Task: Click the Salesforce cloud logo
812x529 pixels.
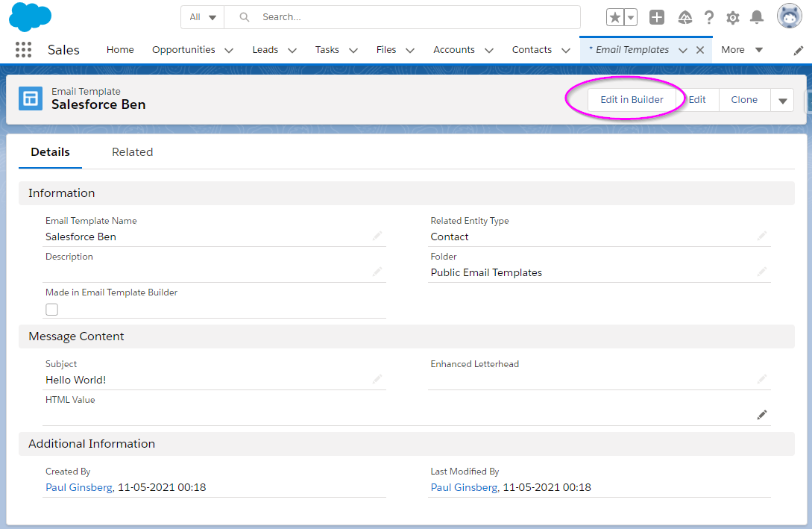Action: pos(30,16)
